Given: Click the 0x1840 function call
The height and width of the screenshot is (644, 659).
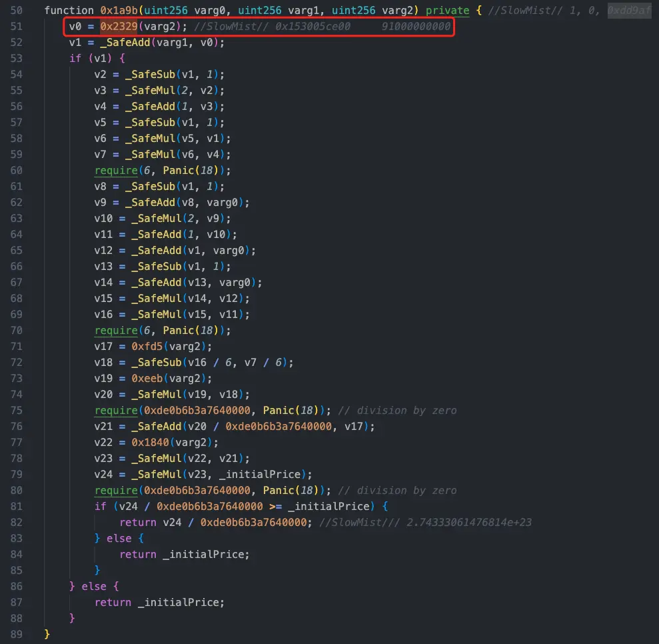Looking at the screenshot, I should point(150,442).
